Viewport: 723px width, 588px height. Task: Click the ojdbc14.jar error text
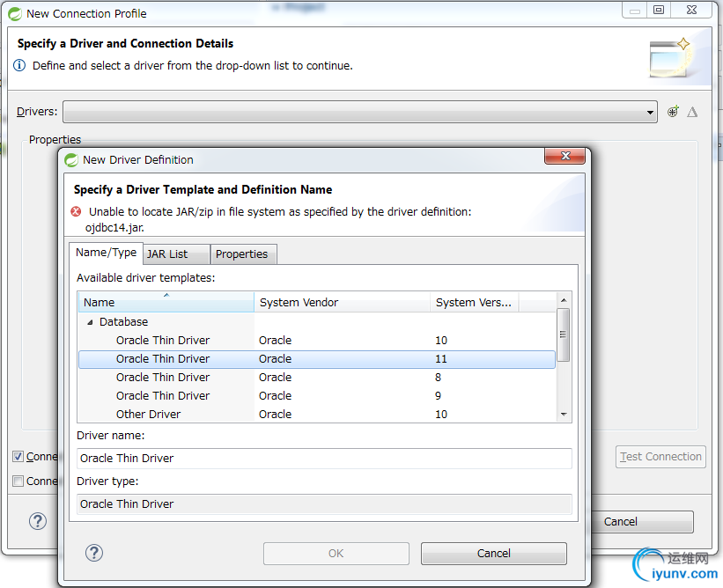point(114,228)
